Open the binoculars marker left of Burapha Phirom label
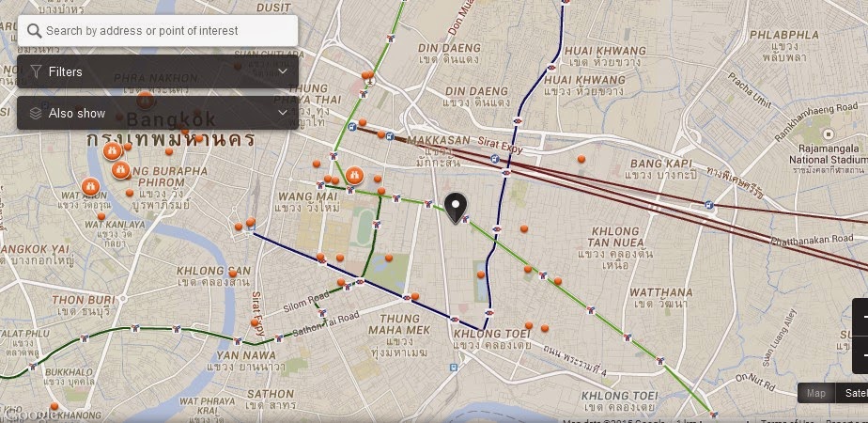The height and width of the screenshot is (423, 868). 120,170
